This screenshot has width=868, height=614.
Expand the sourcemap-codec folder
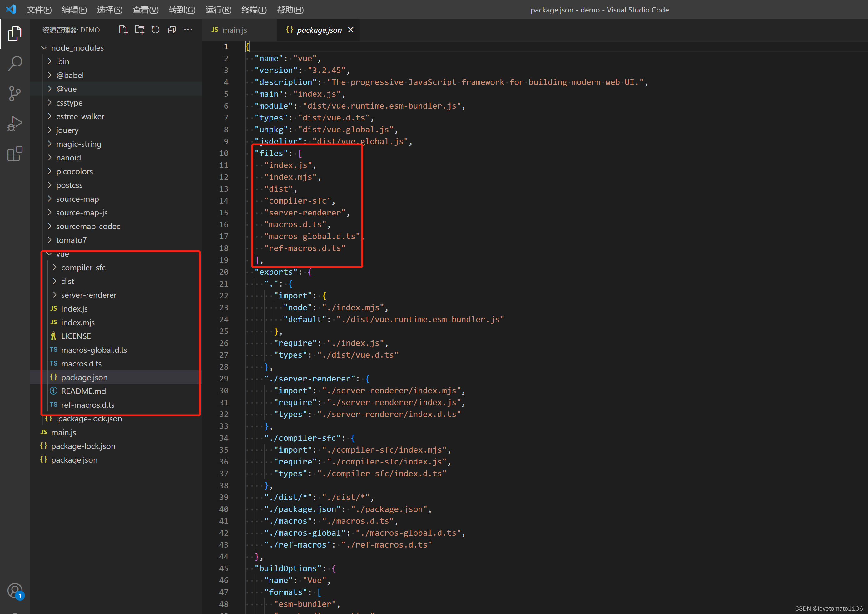(x=116, y=226)
